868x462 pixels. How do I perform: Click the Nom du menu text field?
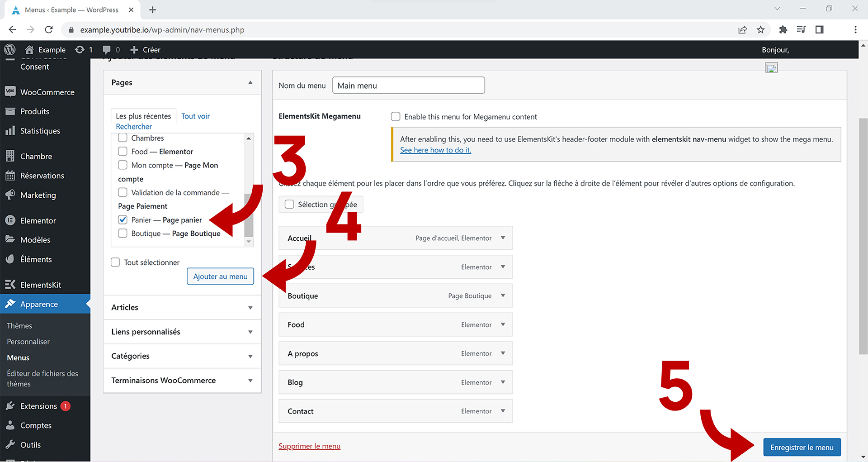tap(408, 86)
